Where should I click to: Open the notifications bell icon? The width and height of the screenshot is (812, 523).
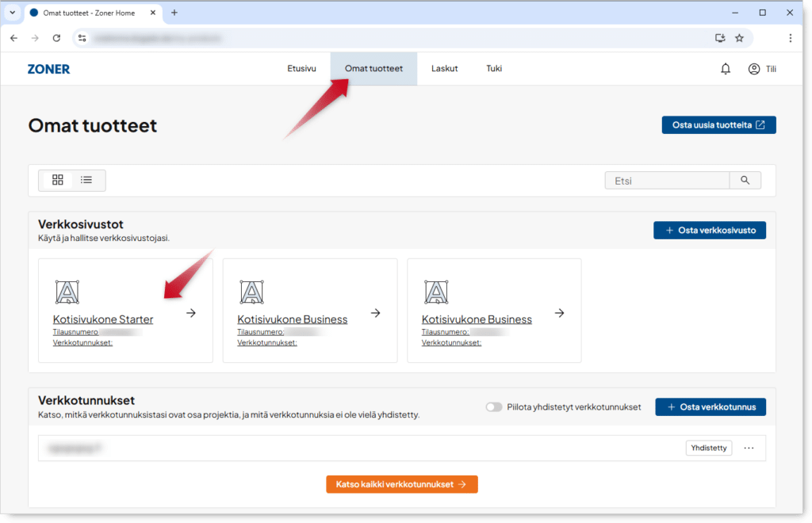tap(725, 69)
